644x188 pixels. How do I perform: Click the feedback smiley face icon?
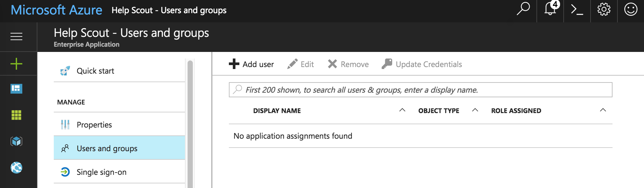pyautogui.click(x=631, y=10)
